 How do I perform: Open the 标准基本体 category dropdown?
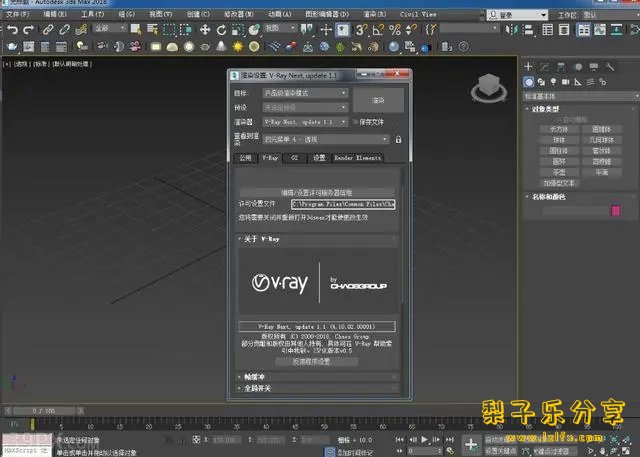pyautogui.click(x=581, y=96)
